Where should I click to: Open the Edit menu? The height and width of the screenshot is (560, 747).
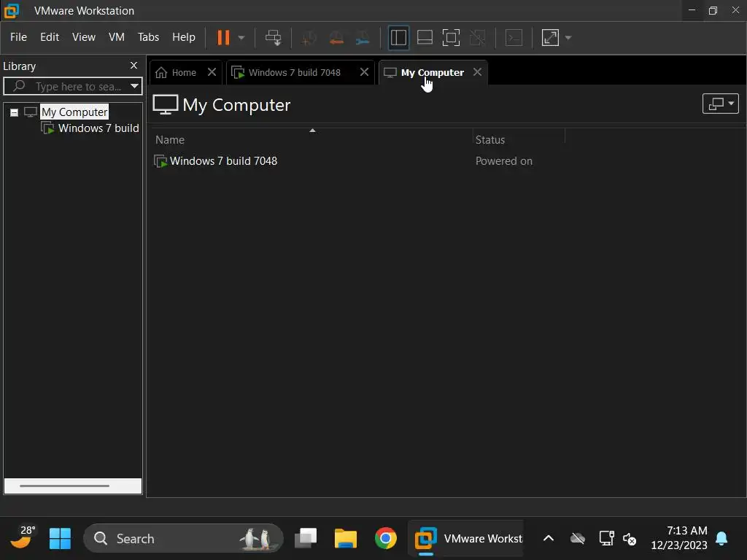50,37
